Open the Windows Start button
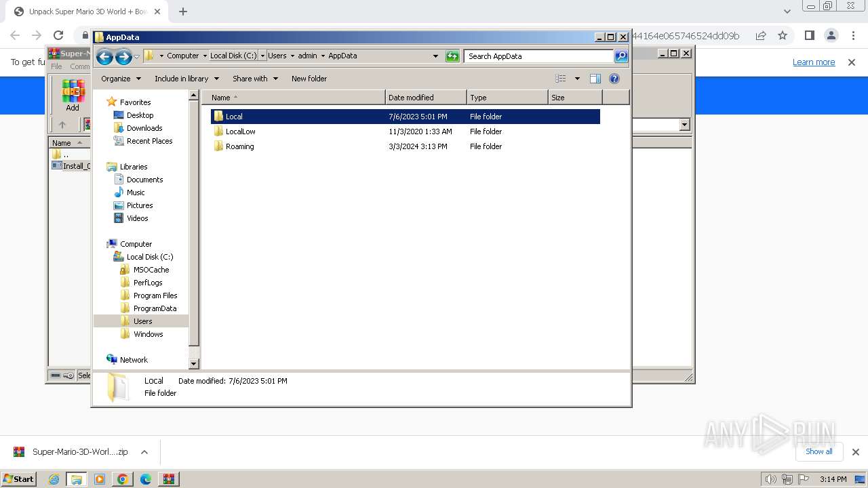The image size is (868, 488). pos(19,479)
